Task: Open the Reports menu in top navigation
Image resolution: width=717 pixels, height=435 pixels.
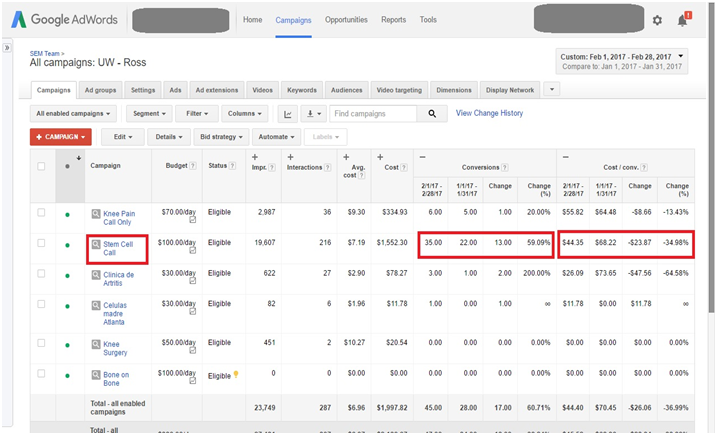Action: click(393, 20)
